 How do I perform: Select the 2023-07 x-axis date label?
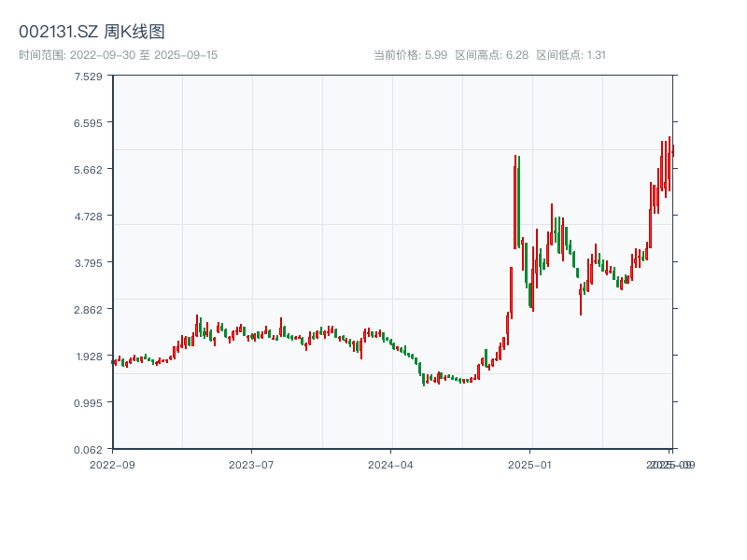[x=252, y=464]
